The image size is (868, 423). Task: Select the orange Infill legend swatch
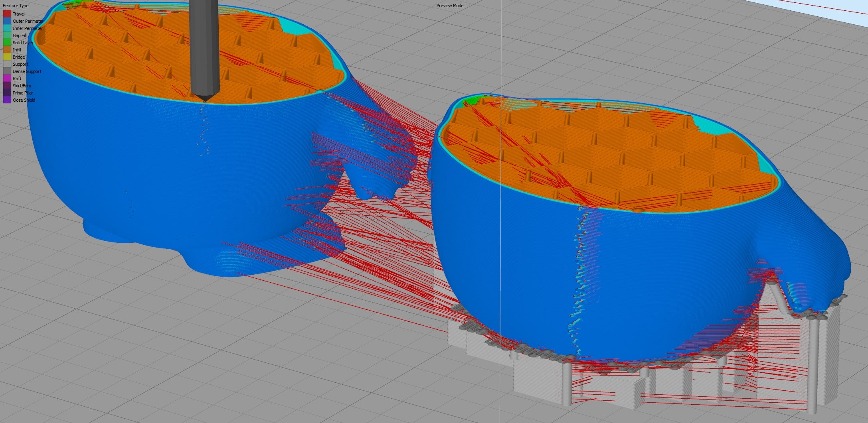pyautogui.click(x=7, y=50)
